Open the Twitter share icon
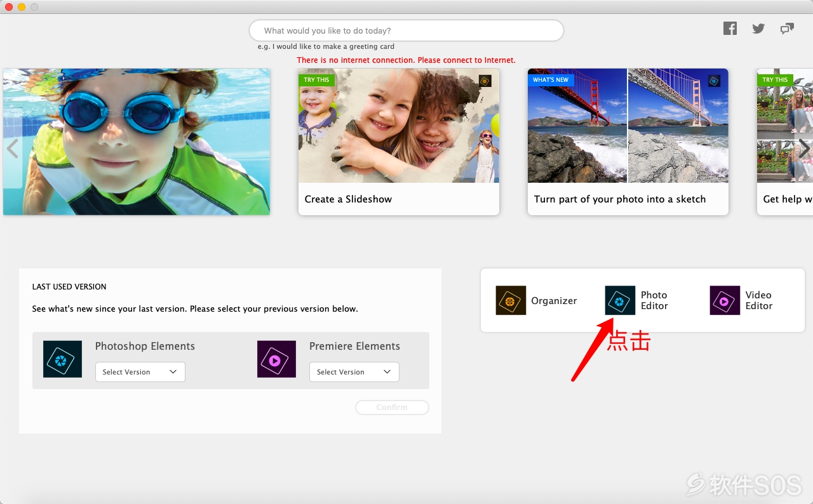Viewport: 813px width, 504px height. point(758,29)
